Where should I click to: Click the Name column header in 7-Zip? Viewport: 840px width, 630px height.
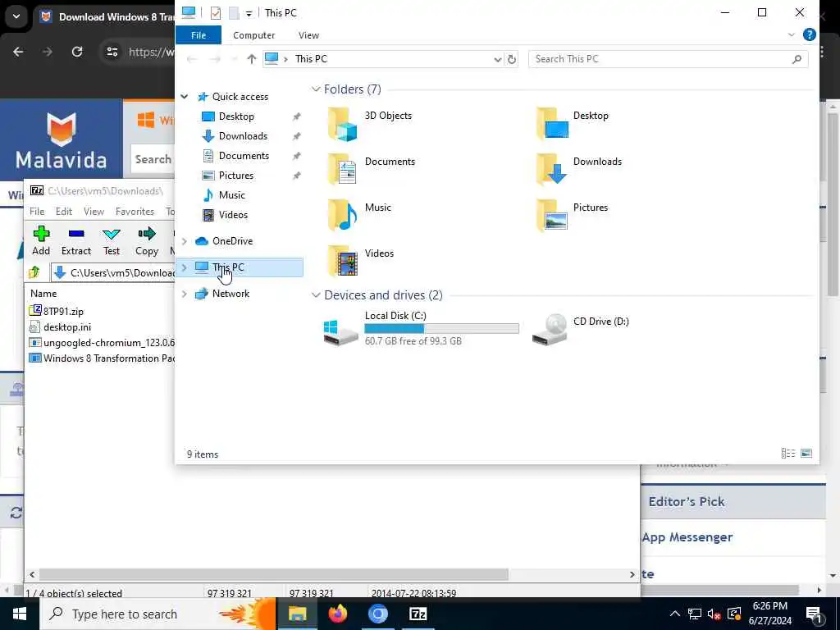(43, 294)
